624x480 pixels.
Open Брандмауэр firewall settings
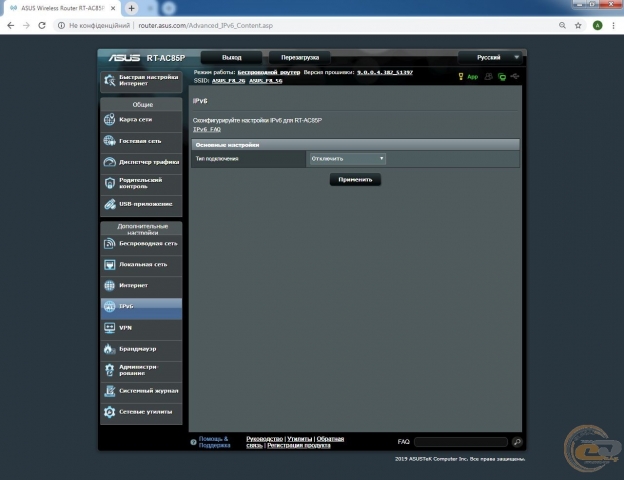click(x=140, y=348)
